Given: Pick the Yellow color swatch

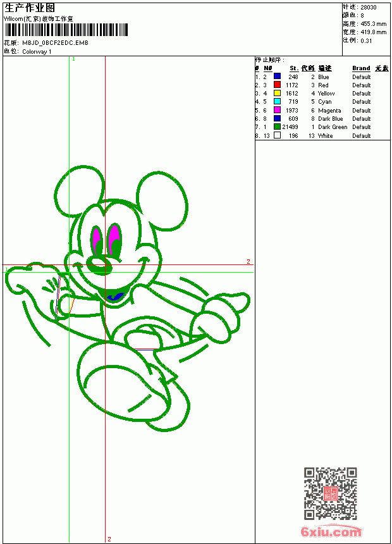Looking at the screenshot, I should 277,93.
